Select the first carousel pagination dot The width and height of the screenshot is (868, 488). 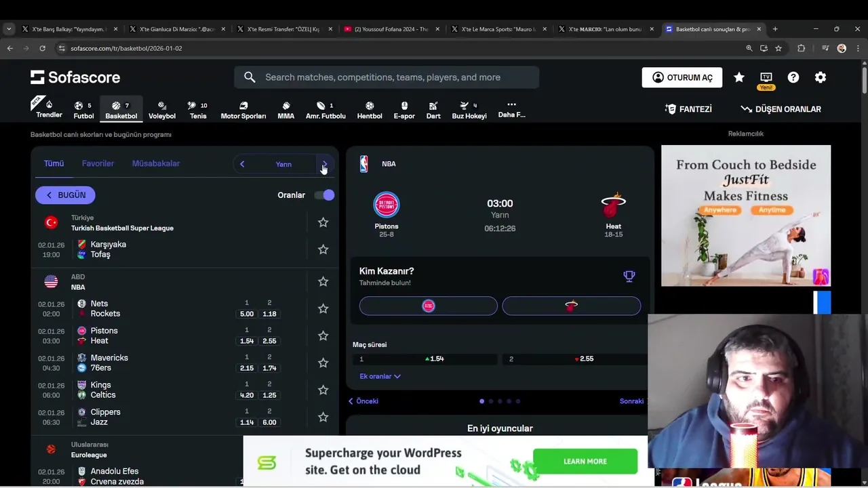[x=482, y=401]
